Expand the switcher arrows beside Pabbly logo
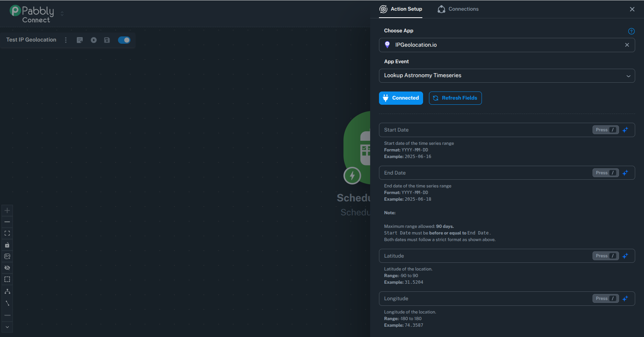 62,14
